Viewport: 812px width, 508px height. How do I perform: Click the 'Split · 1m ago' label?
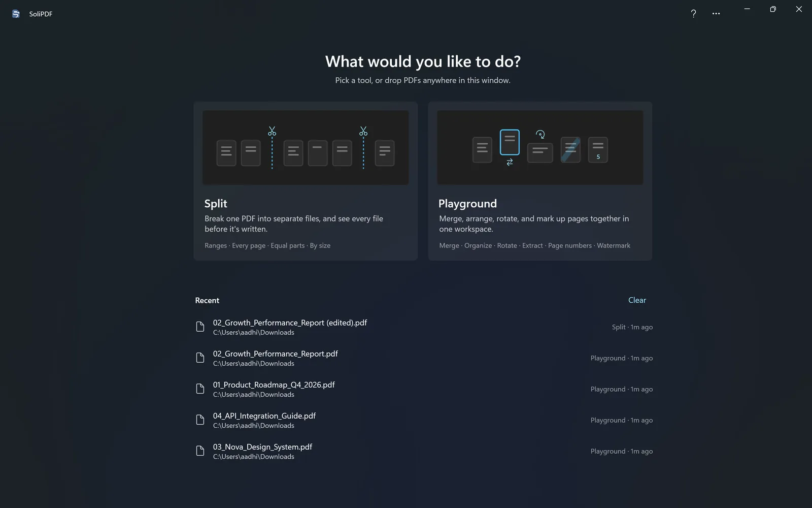point(632,327)
